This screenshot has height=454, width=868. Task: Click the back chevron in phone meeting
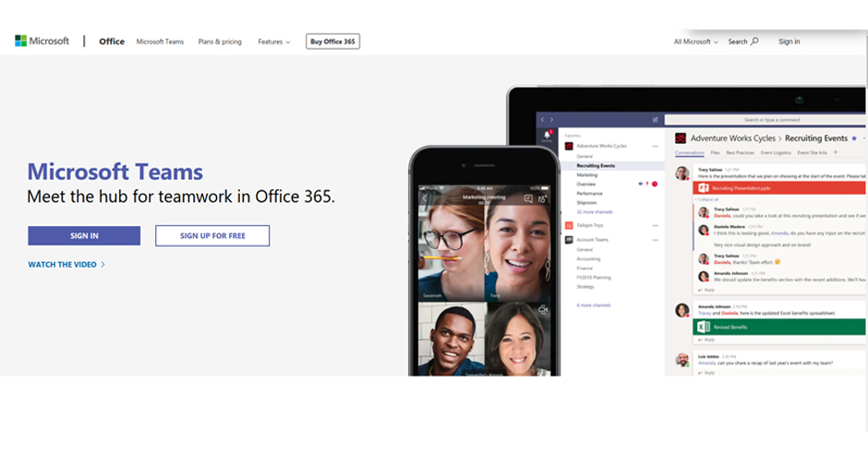coord(425,198)
